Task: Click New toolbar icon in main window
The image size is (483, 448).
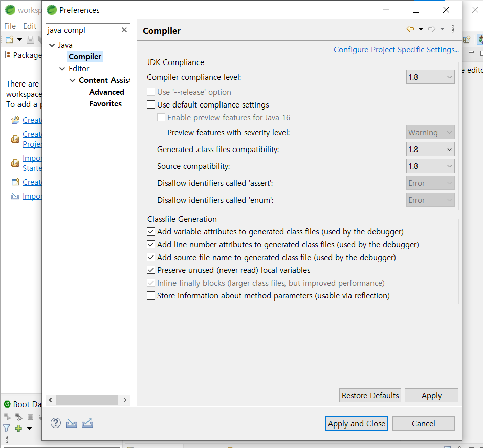Action: click(10, 39)
